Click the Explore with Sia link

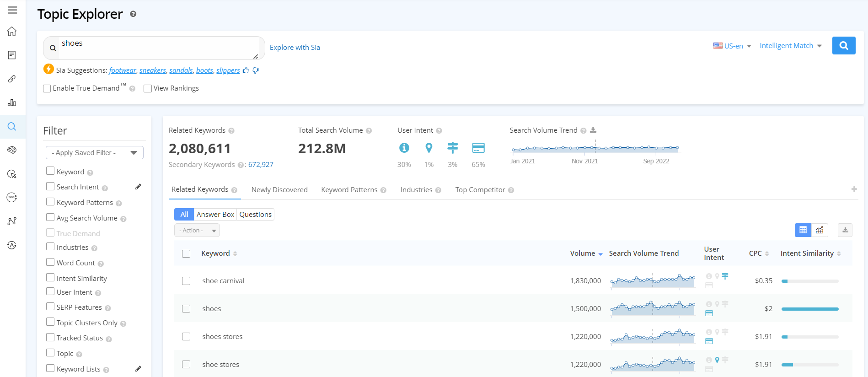295,48
